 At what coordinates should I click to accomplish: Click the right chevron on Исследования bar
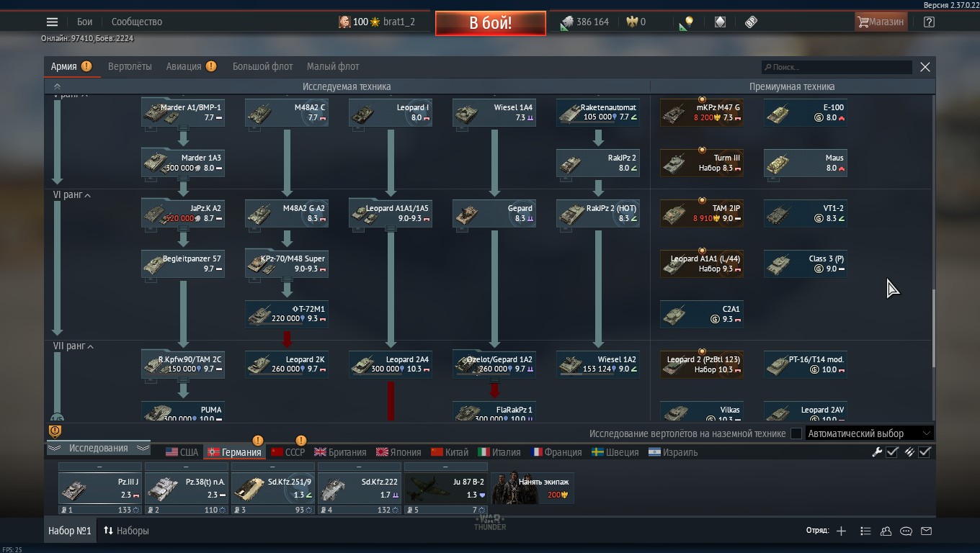pyautogui.click(x=143, y=448)
